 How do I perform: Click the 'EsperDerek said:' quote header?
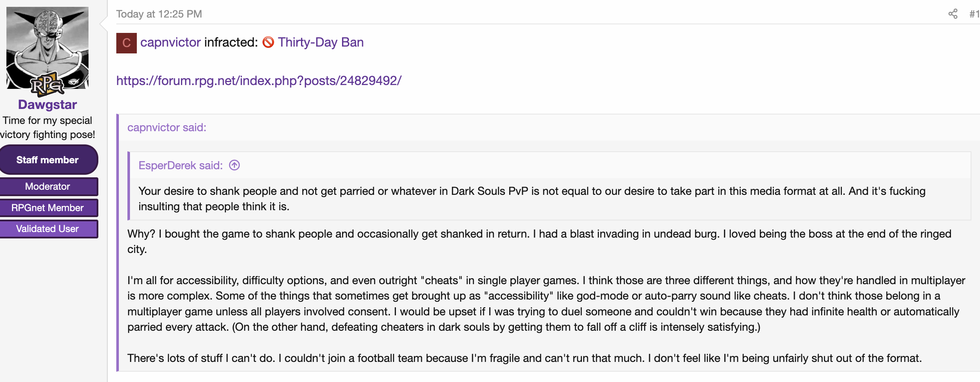(180, 165)
